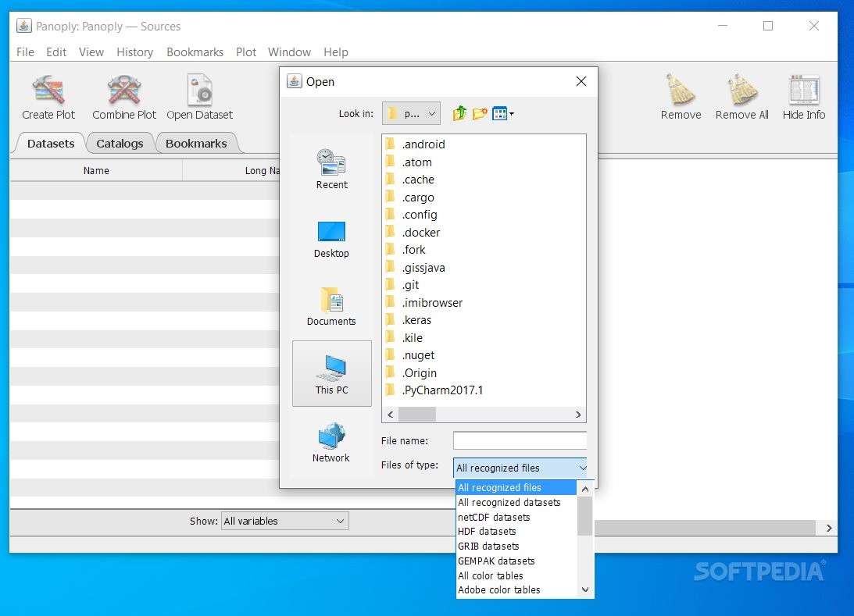Screen dimensions: 854x616
Task: Click the folder list horizontal scrollbar thumb
Action: (x=416, y=415)
